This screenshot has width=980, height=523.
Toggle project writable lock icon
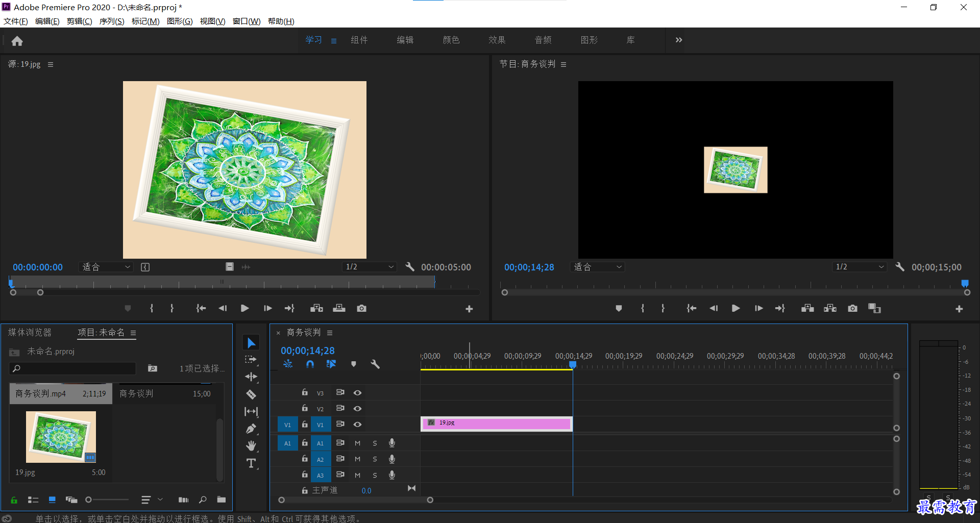(x=14, y=500)
